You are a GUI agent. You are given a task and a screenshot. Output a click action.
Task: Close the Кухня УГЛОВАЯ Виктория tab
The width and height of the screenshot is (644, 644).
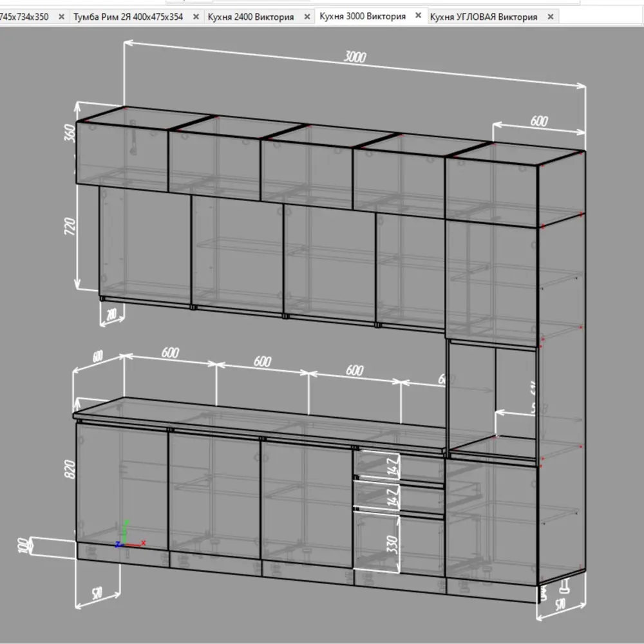click(551, 17)
